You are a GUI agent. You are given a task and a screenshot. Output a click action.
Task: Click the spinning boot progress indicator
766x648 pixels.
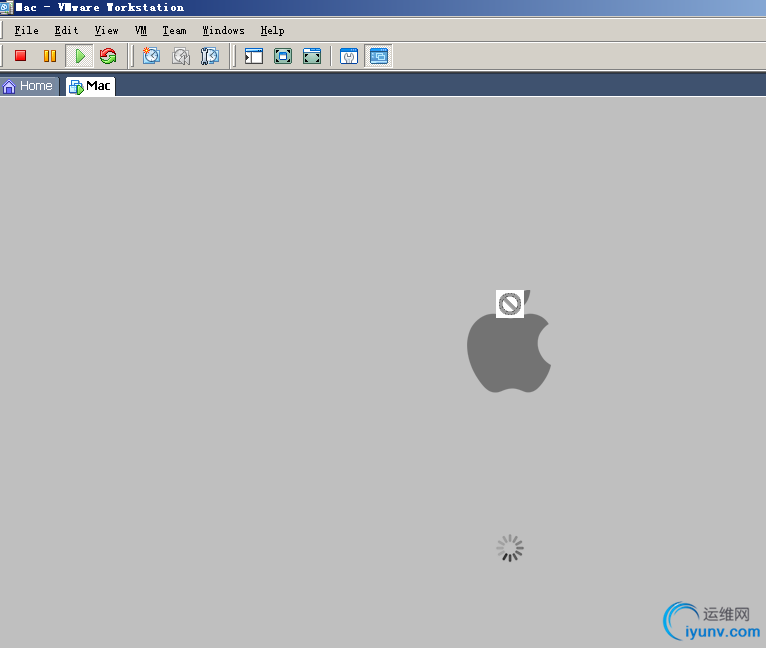coord(510,548)
